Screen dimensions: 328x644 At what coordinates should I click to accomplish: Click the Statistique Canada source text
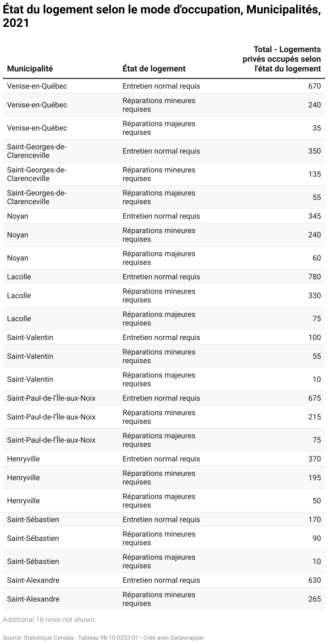coord(70,638)
